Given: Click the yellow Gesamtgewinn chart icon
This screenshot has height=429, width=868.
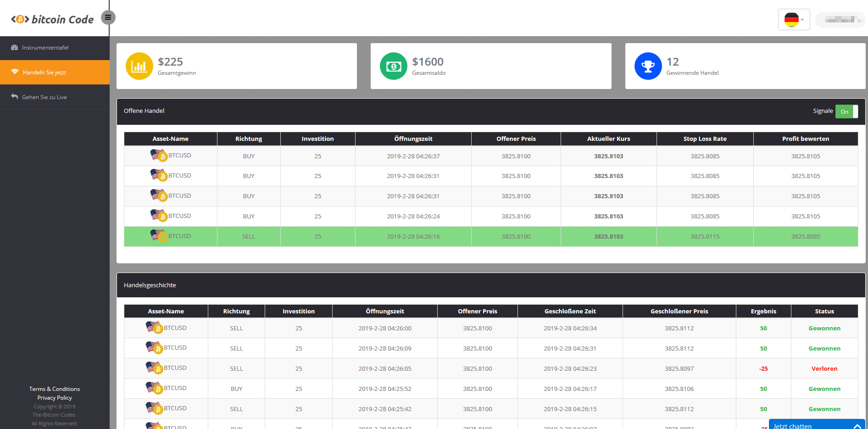Looking at the screenshot, I should click(x=139, y=66).
